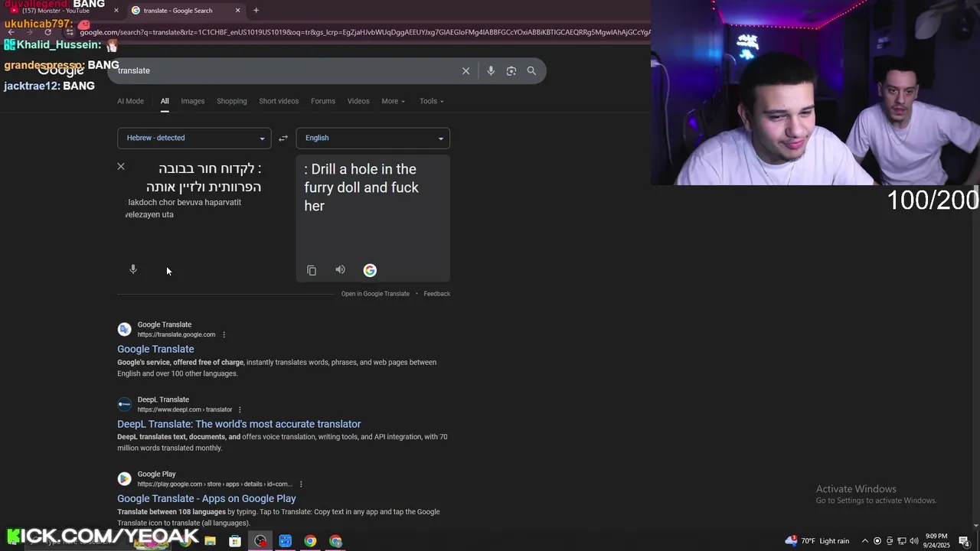Open the English target language dropdown
Viewport: 980px width, 551px height.
click(373, 138)
